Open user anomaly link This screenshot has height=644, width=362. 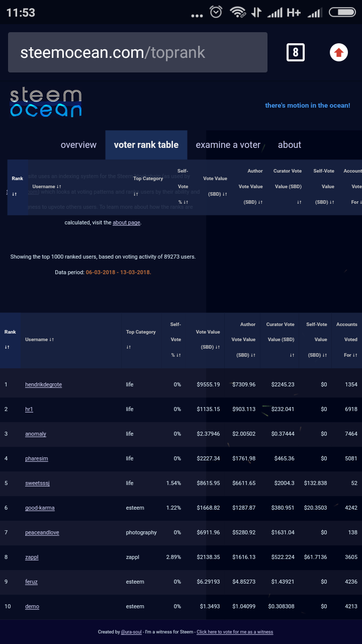(x=36, y=434)
